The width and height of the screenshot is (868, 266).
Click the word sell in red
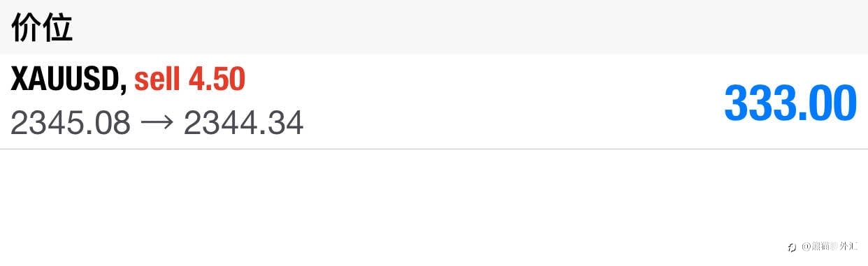(158, 80)
